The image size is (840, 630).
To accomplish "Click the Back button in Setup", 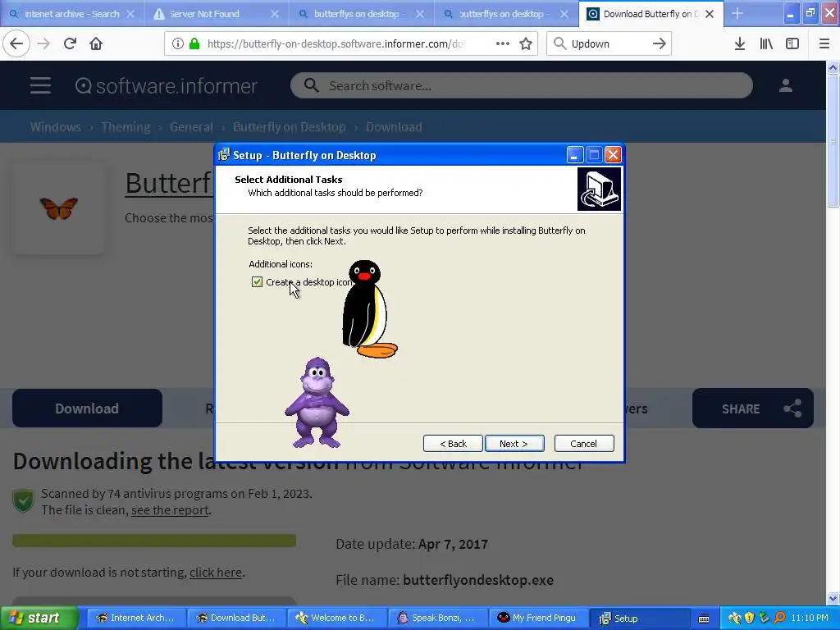I will click(x=453, y=444).
